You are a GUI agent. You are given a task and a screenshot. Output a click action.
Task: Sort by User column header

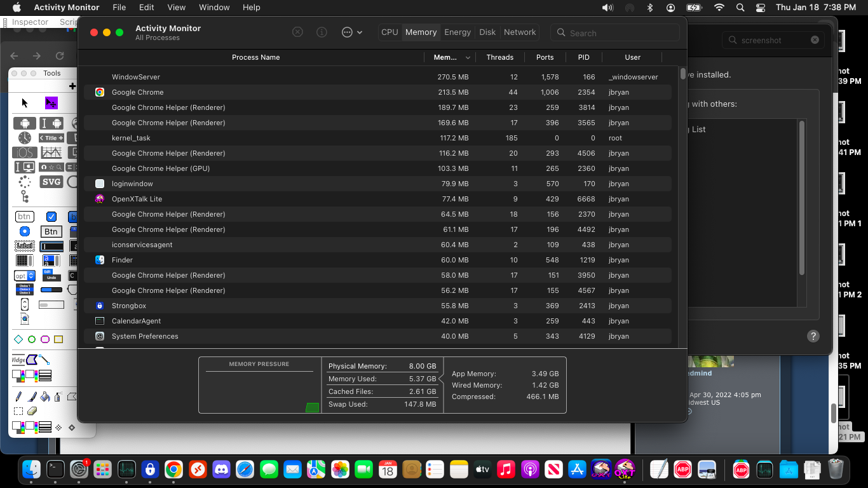(632, 57)
